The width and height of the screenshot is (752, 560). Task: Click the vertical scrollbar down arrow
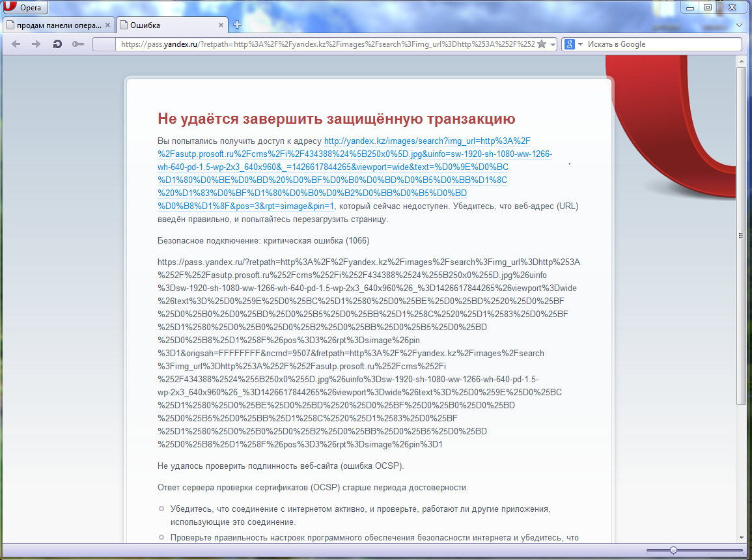click(741, 537)
